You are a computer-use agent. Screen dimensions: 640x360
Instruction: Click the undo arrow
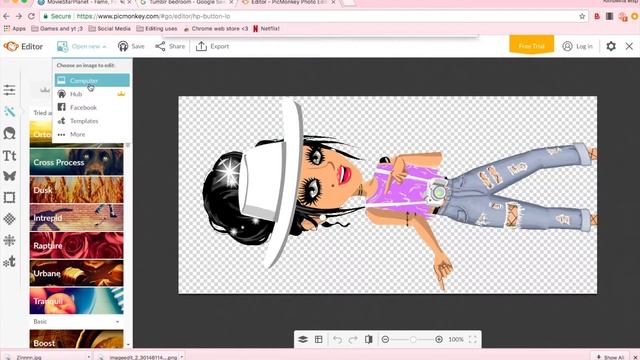(337, 340)
